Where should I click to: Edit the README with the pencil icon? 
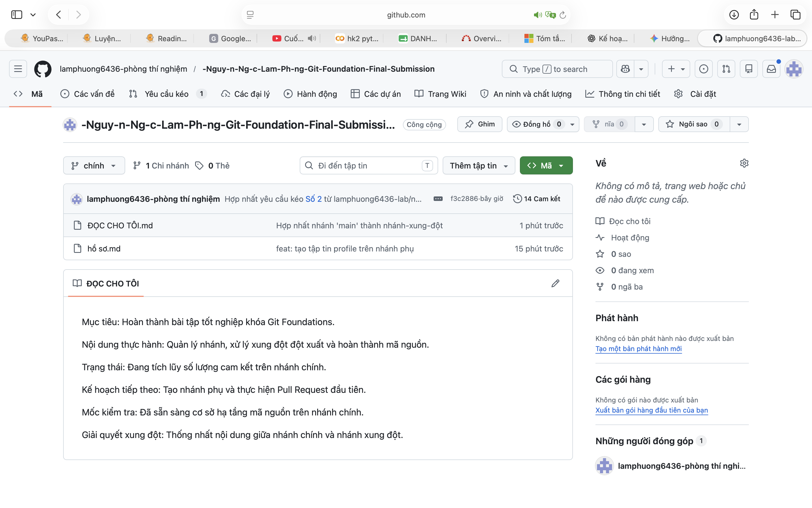(x=555, y=283)
